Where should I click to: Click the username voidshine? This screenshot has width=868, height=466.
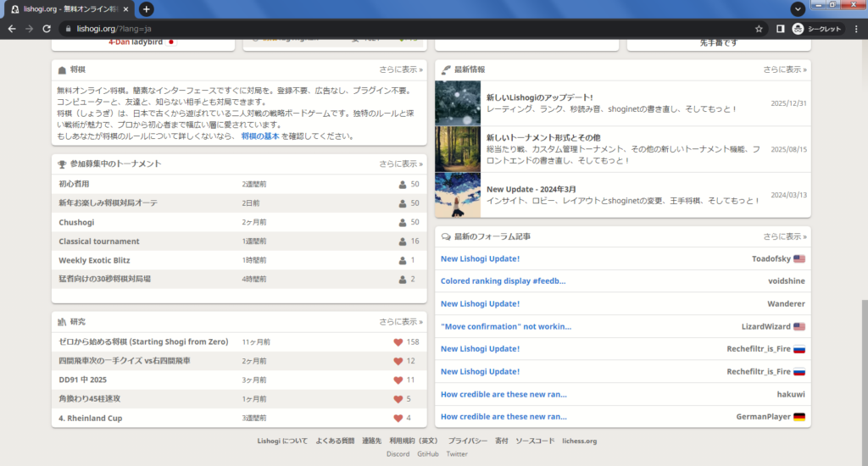point(786,281)
